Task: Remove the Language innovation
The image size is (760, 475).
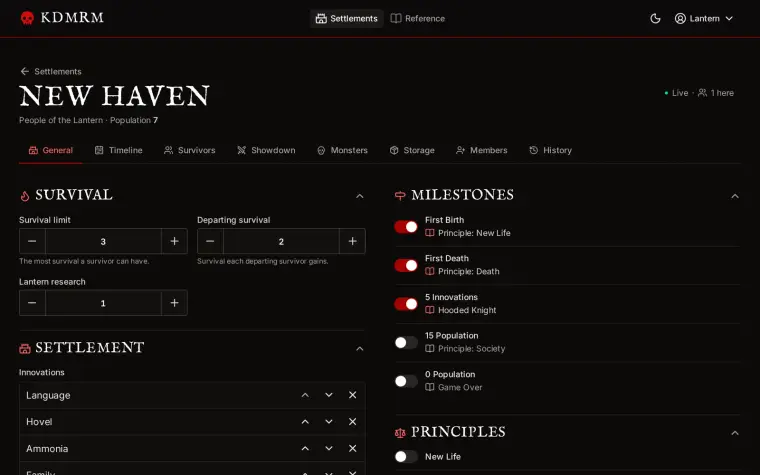Action: [x=352, y=395]
